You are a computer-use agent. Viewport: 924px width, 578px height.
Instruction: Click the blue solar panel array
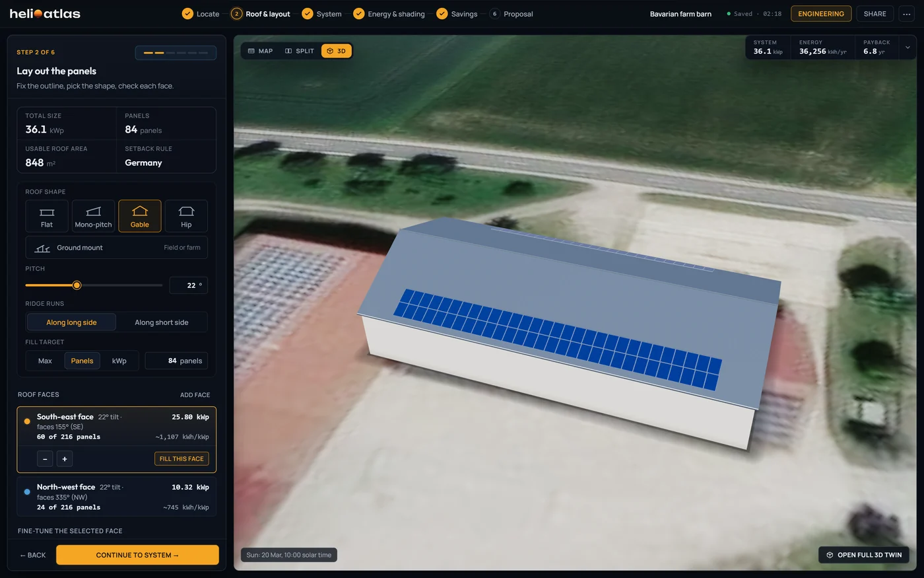[558, 339]
